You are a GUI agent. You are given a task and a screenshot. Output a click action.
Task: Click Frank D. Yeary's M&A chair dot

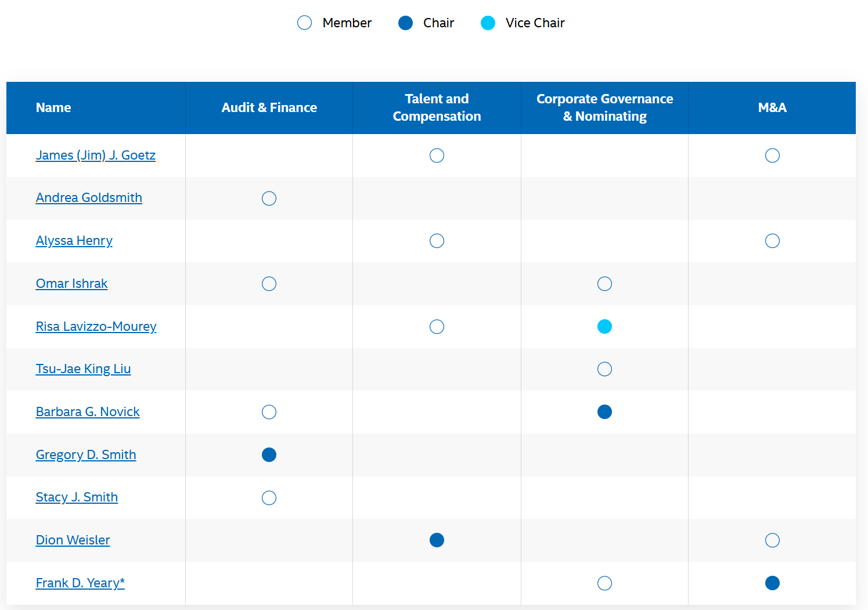coord(772,583)
